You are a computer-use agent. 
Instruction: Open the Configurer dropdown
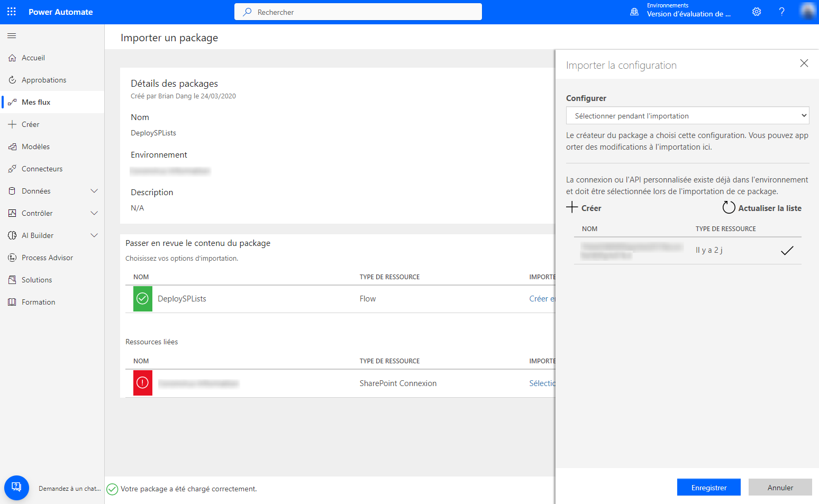click(x=688, y=116)
